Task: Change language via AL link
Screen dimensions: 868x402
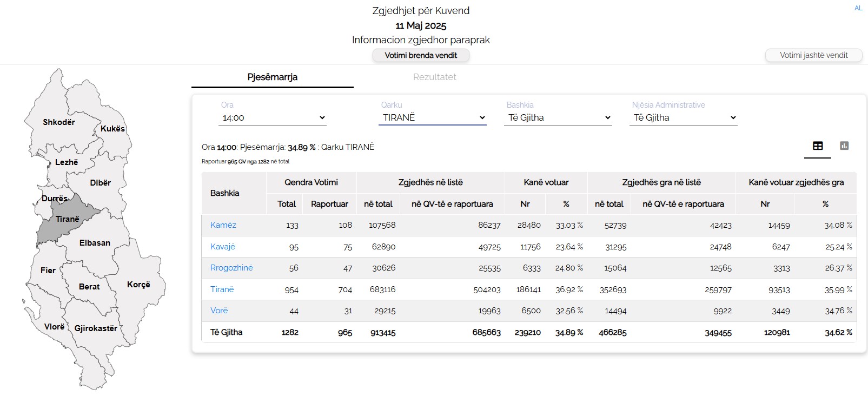Action: [858, 8]
